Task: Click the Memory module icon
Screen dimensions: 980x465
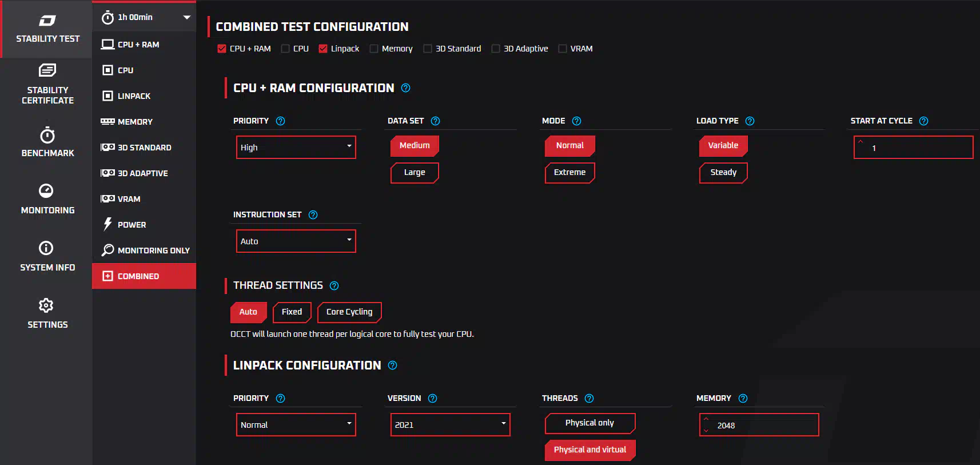Action: 107,121
